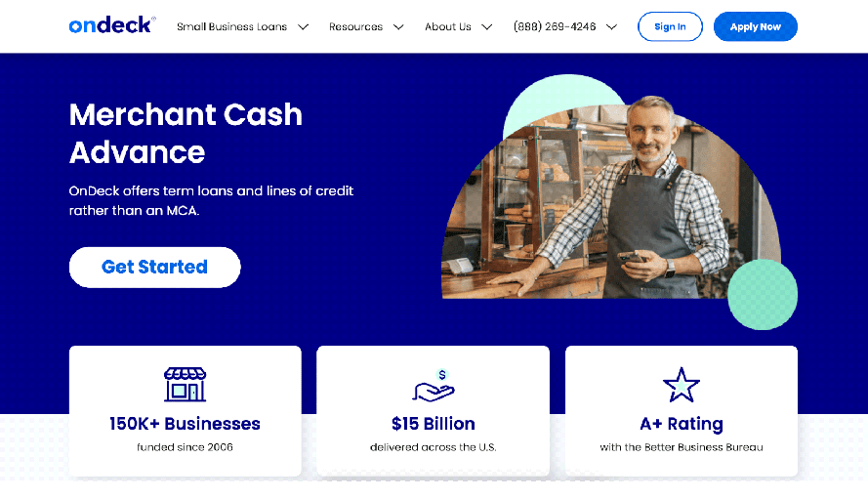Expand the Small Business Loans chevron
868x500 pixels.
[303, 26]
